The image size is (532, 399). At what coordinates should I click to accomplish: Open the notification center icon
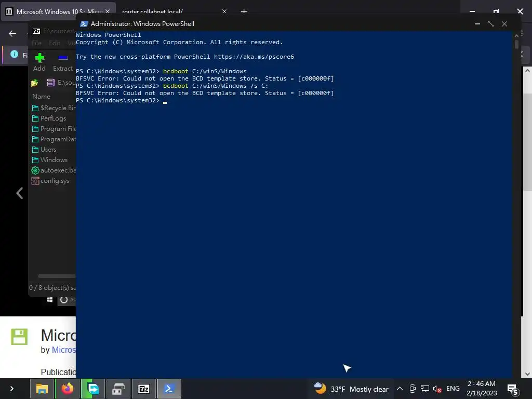[x=512, y=389]
